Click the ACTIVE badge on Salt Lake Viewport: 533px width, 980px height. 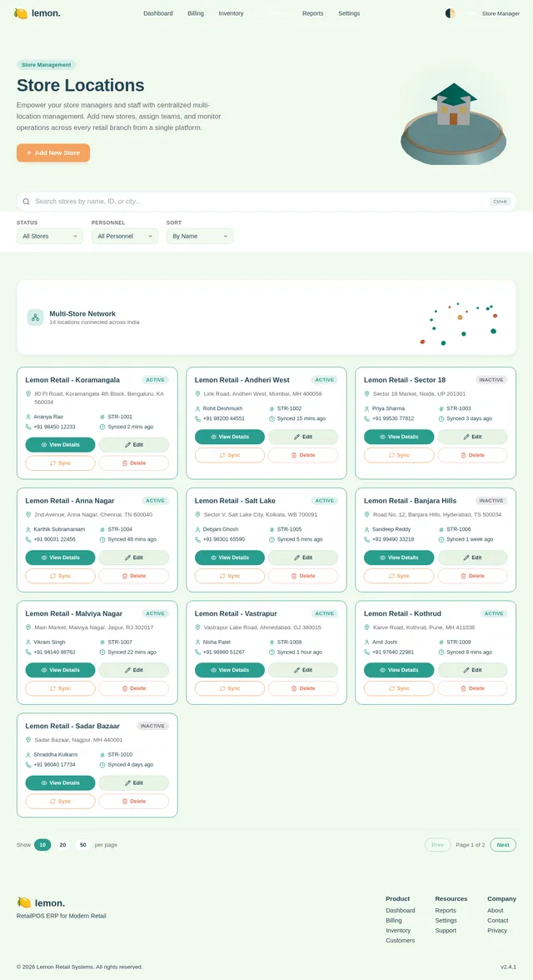coord(324,501)
